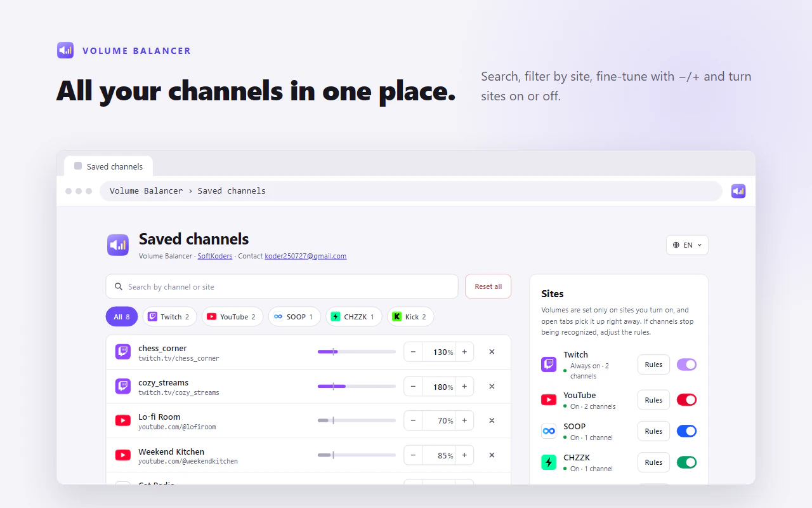
Task: Open the SoftKoders link
Action: click(215, 256)
